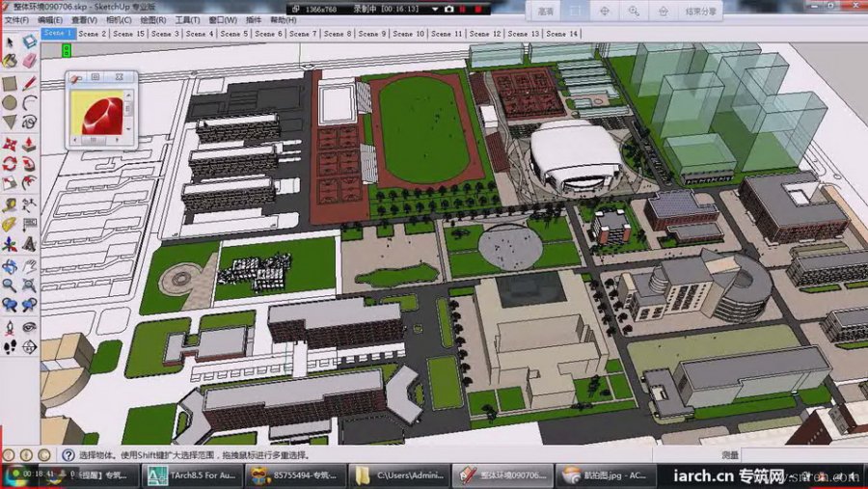Activate the Position Camera tool
The image size is (868, 489).
coord(10,327)
